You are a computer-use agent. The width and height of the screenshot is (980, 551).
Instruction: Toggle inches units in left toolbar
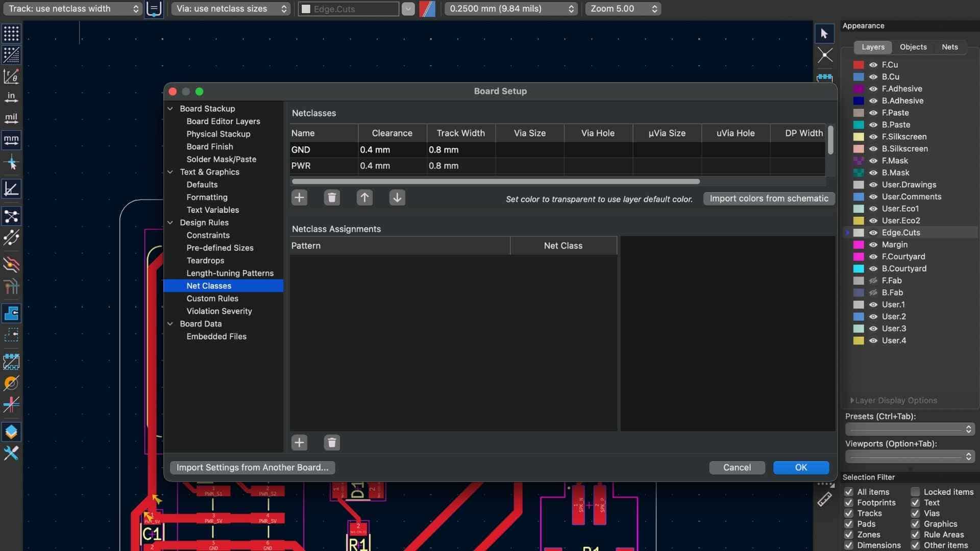[11, 97]
